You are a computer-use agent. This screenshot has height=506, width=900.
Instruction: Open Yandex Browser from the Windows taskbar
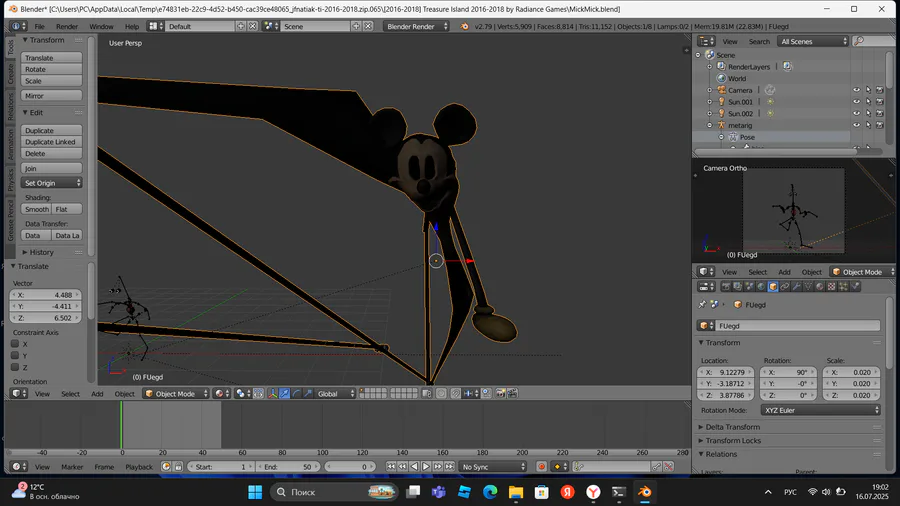coord(593,492)
